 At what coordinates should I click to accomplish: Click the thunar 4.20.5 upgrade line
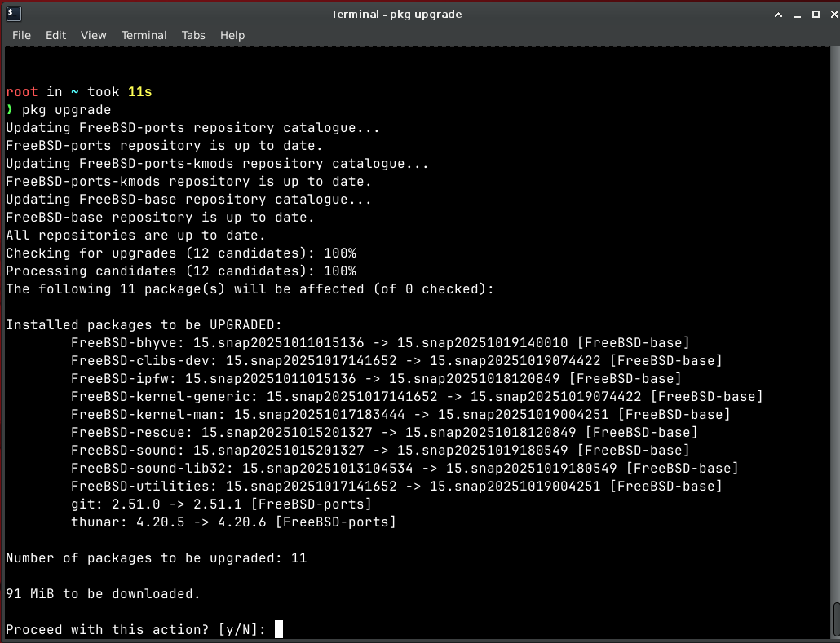tap(232, 522)
